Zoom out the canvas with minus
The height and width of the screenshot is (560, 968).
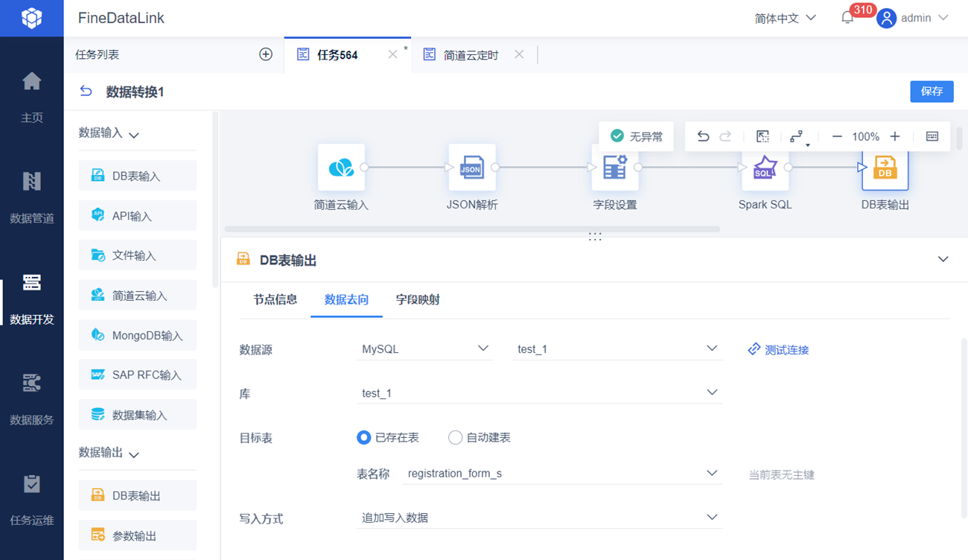(x=837, y=136)
